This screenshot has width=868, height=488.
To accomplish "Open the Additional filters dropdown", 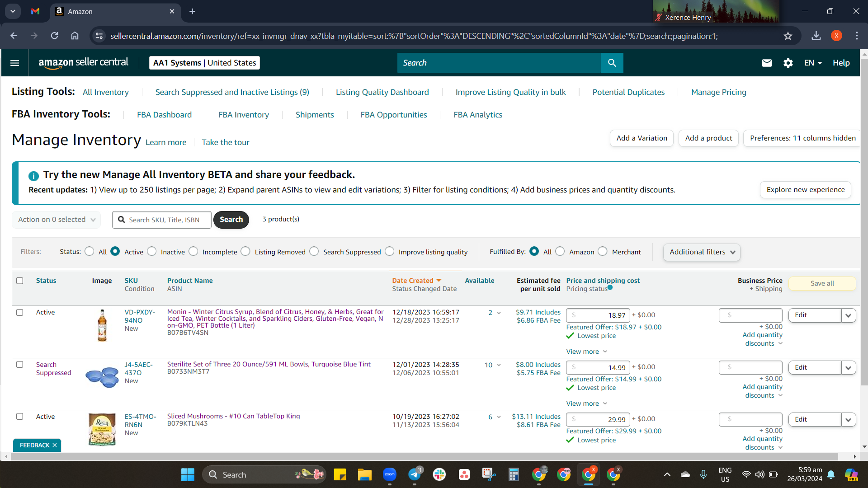I will coord(702,252).
